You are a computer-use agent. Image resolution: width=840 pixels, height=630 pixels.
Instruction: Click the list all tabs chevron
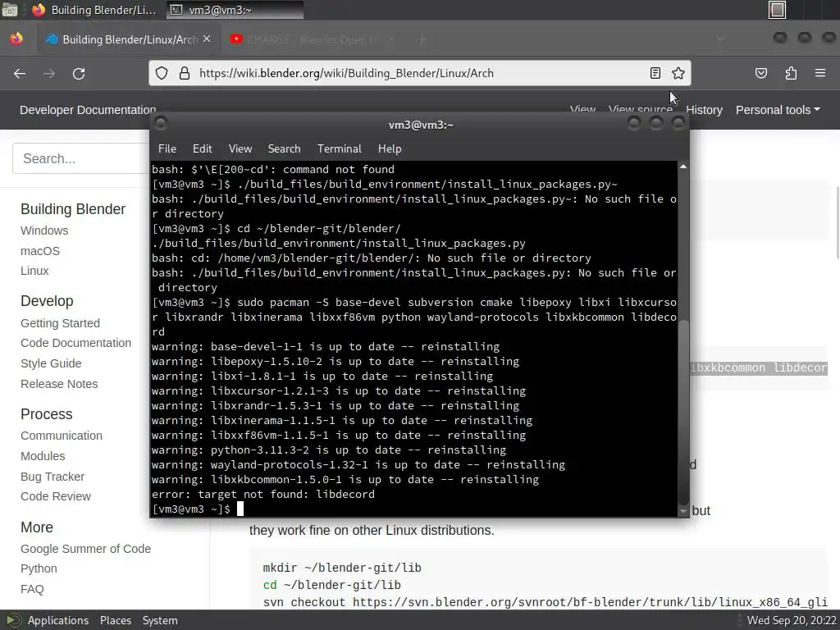tap(721, 39)
